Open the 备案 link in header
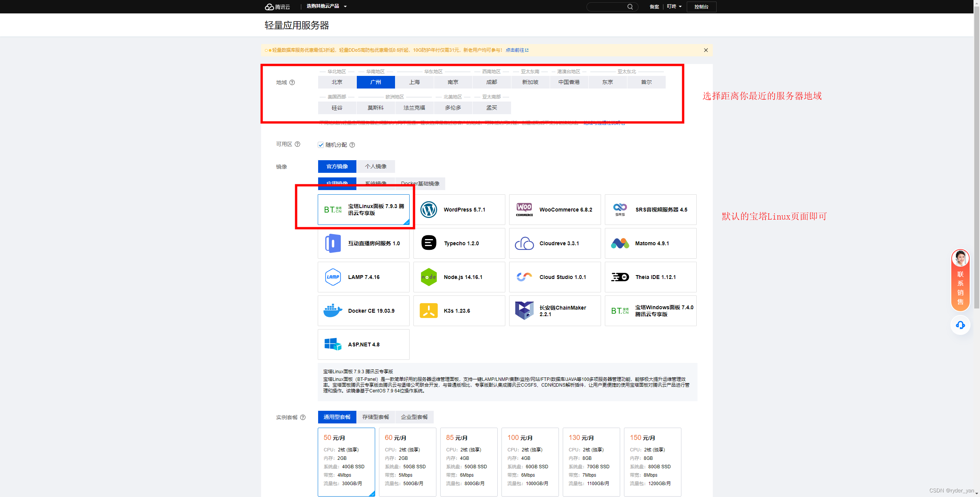This screenshot has width=980, height=497. [654, 7]
